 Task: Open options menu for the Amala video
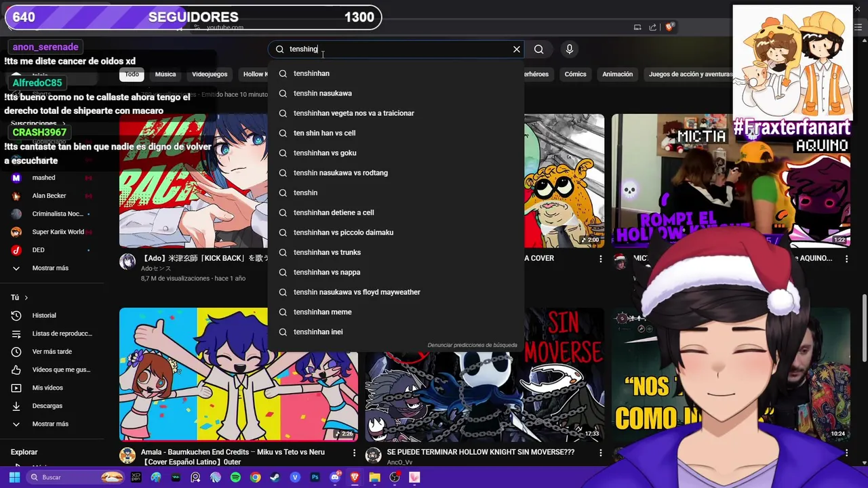354,452
